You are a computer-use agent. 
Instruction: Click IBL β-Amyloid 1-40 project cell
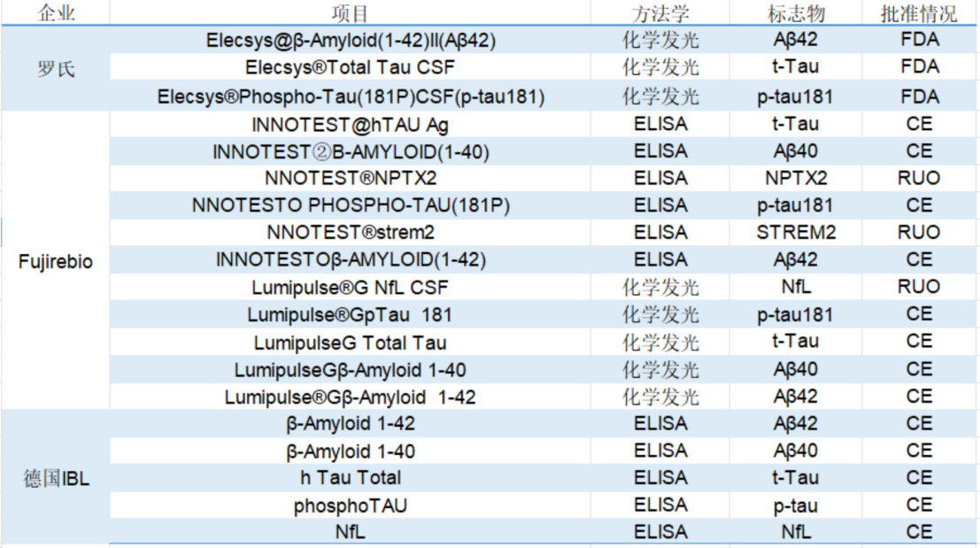350,452
